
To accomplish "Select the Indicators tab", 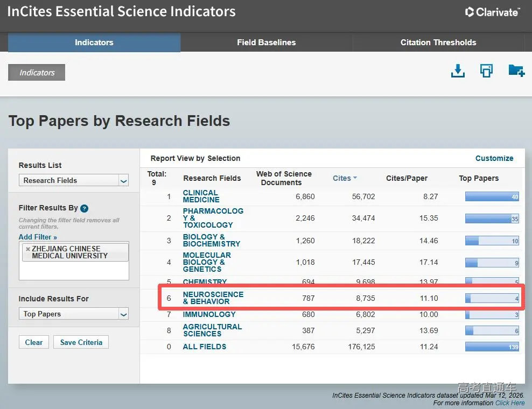I will (x=94, y=43).
